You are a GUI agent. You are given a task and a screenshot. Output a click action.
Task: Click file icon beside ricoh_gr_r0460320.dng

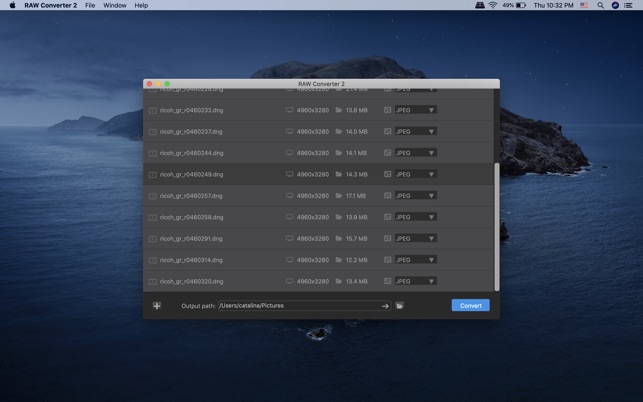pos(153,281)
